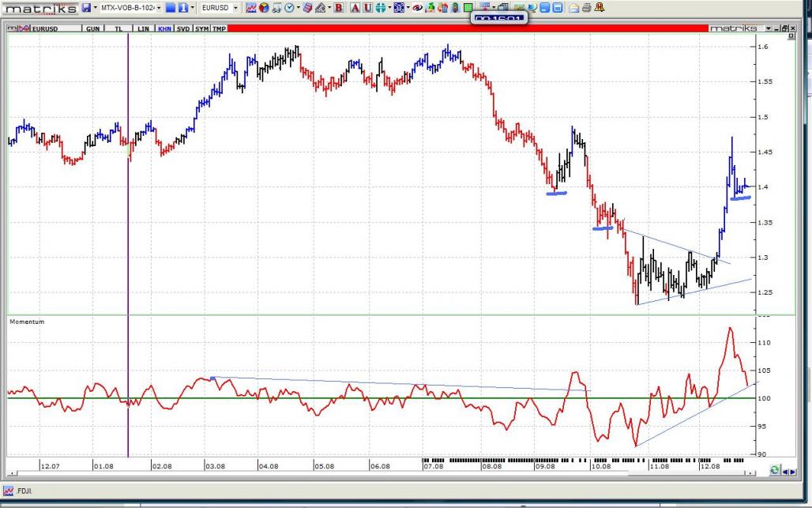Click the alarm bell icon

pyautogui.click(x=600, y=7)
